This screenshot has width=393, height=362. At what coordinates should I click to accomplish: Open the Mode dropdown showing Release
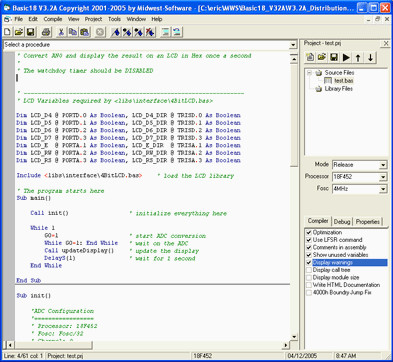pyautogui.click(x=383, y=165)
